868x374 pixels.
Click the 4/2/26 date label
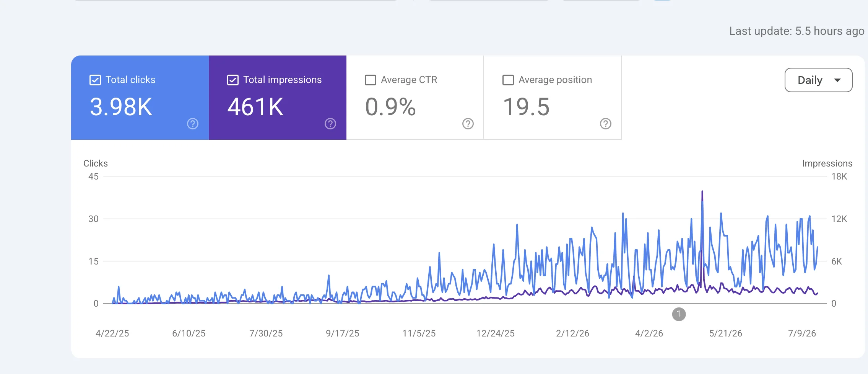(x=649, y=333)
